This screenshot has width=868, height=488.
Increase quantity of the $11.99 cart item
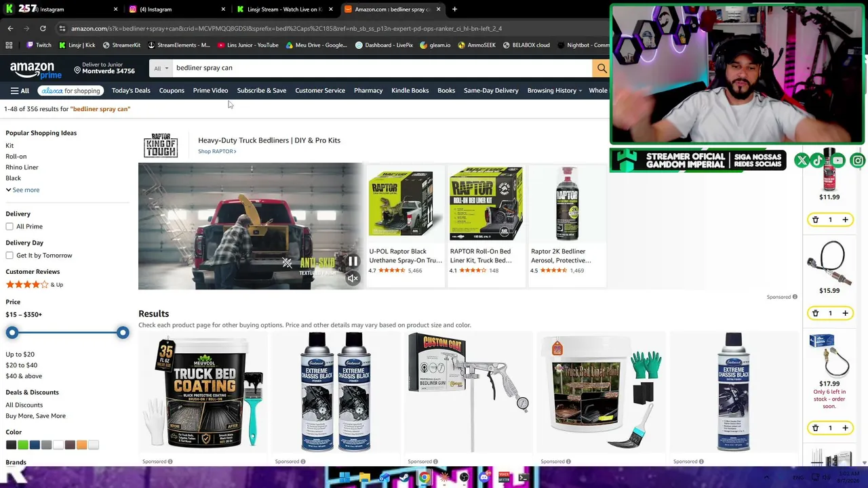(845, 220)
